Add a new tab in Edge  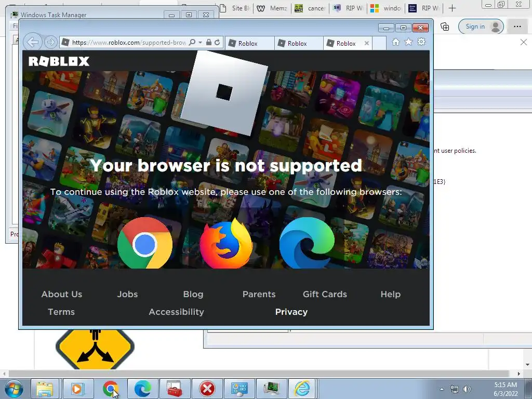click(x=453, y=8)
